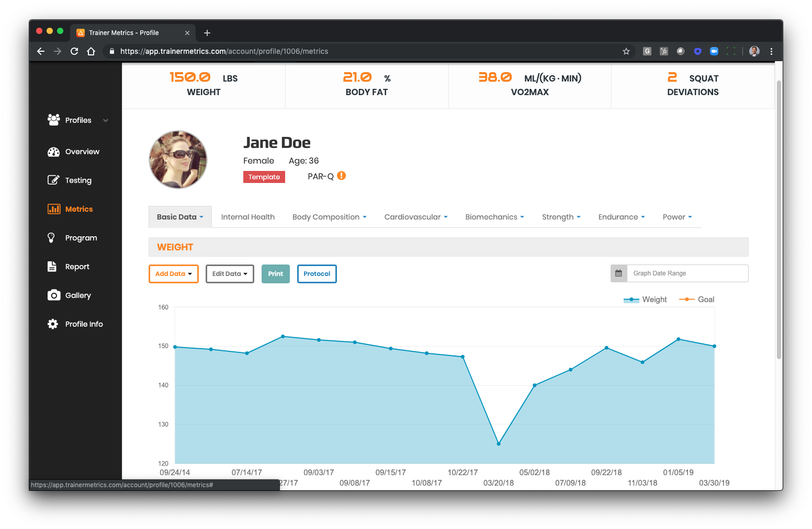The width and height of the screenshot is (812, 529).
Task: Click the PAR-Q label
Action: click(321, 177)
